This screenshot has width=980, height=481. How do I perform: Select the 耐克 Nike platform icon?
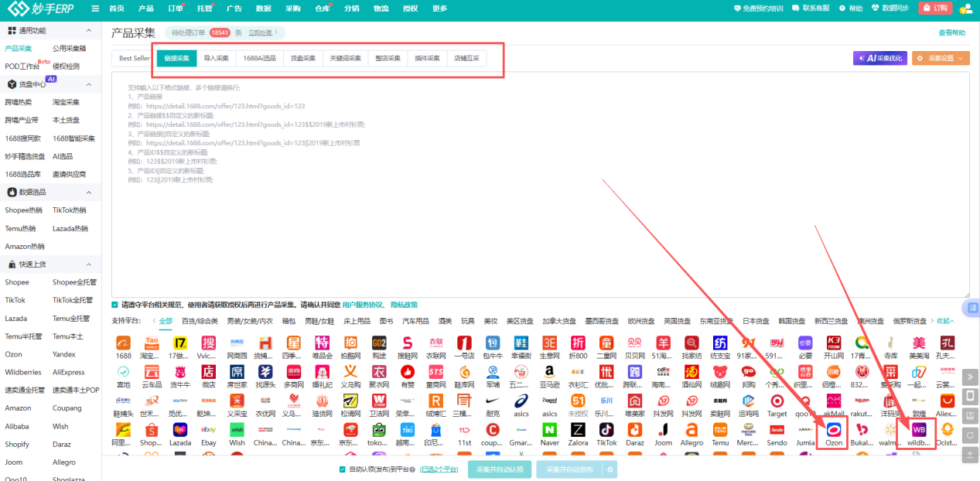[493, 401]
